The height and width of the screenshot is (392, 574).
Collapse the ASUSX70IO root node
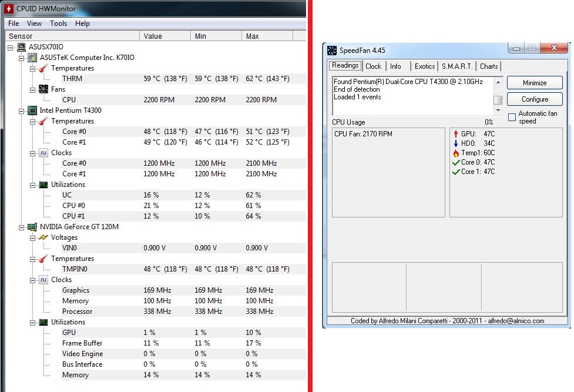(11, 47)
